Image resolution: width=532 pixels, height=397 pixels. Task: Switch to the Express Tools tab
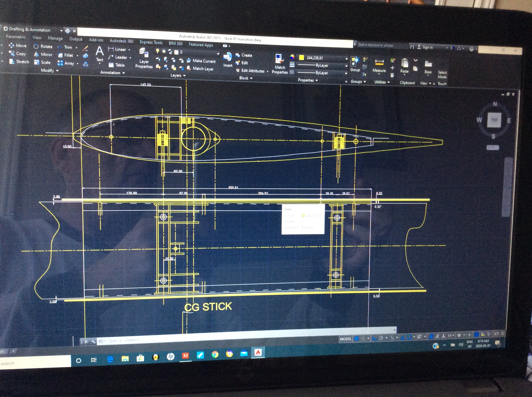tap(151, 42)
